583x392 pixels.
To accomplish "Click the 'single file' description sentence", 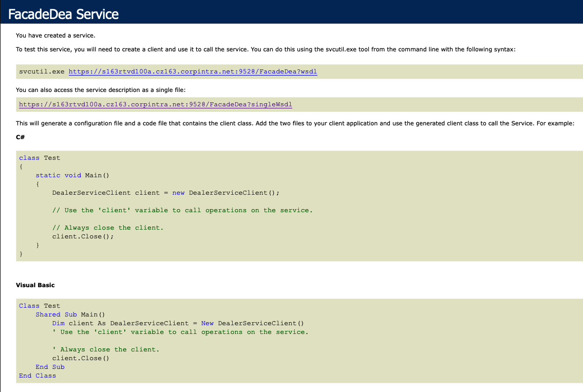I will coord(100,90).
